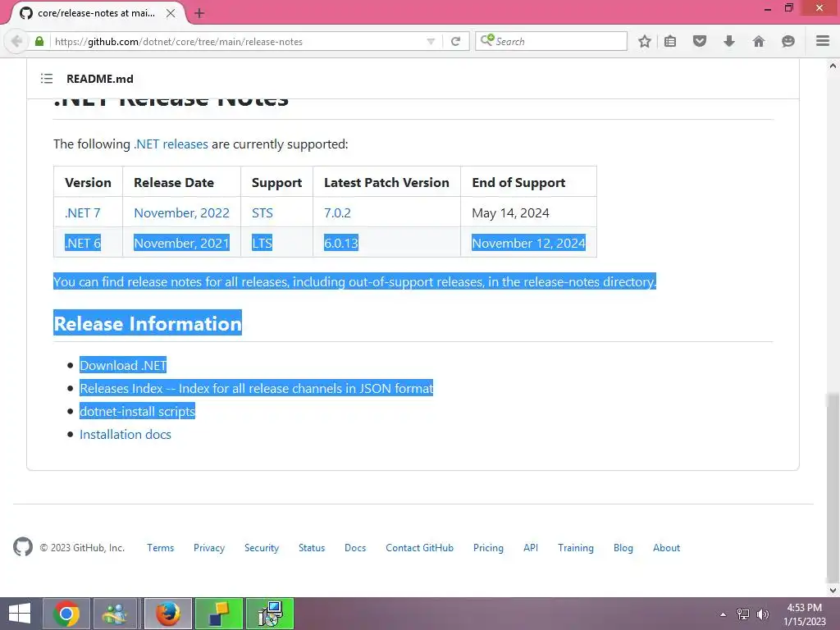Click the Release Information heading

[x=148, y=323]
